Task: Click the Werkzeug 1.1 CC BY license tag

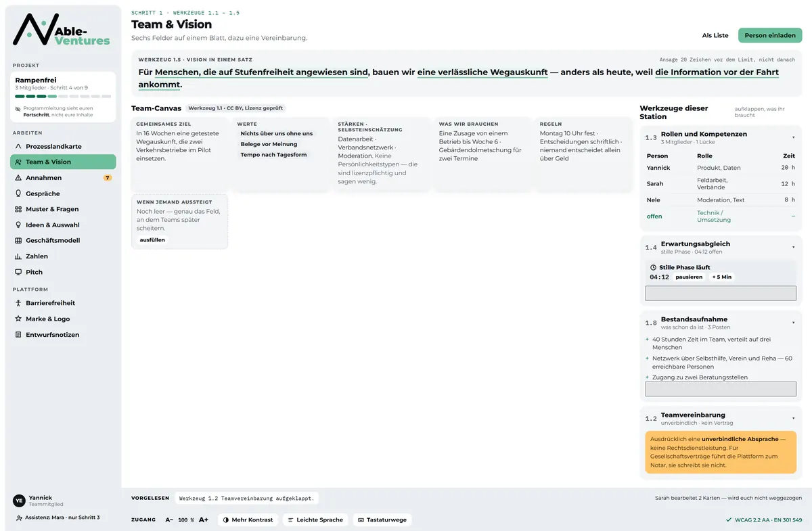Action: 236,108
